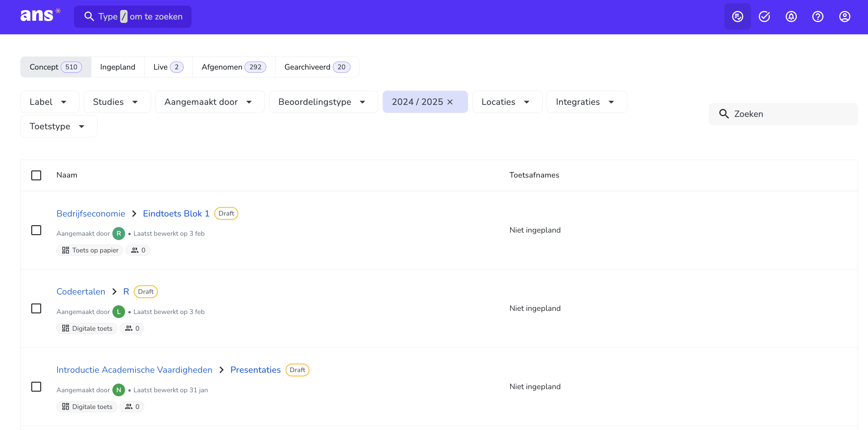Click 'Laatst bewerkt op 31 jan' text

point(171,390)
